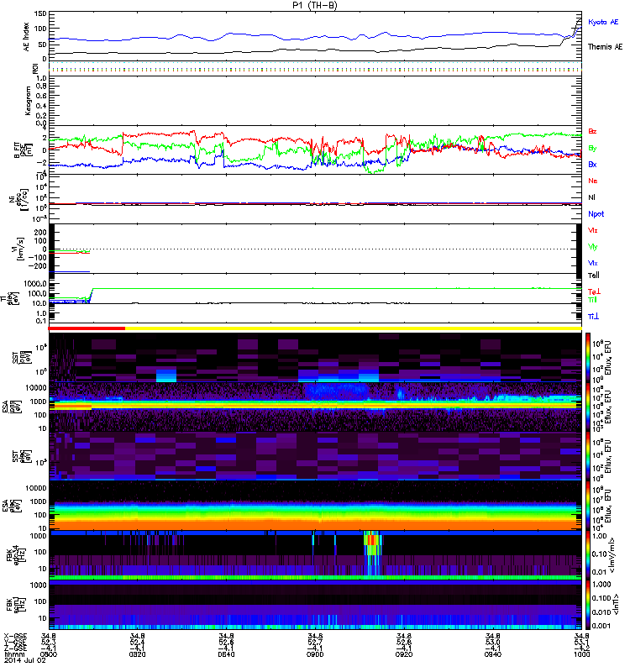This screenshot has width=630, height=672.
Task: Click the AE Index axis label
Action: [x=27, y=37]
